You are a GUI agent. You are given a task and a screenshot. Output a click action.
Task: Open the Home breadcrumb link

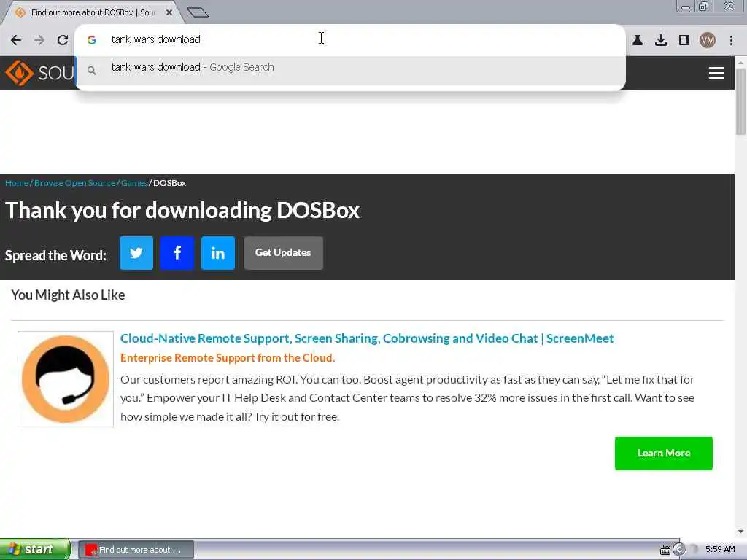(x=17, y=183)
